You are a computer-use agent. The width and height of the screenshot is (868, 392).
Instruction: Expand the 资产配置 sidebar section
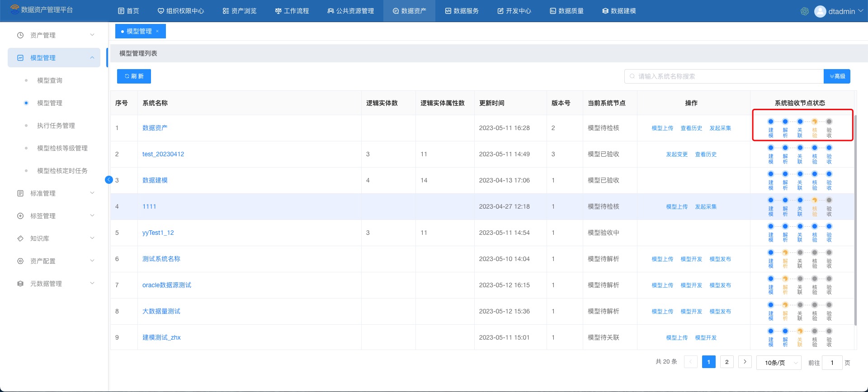(x=92, y=261)
